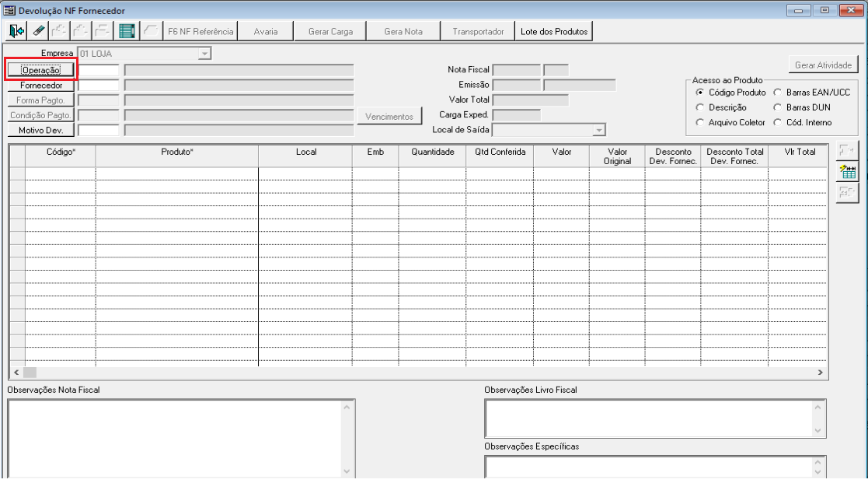
Task: Click the grayed icon above the lightning table icon
Action: (x=847, y=151)
